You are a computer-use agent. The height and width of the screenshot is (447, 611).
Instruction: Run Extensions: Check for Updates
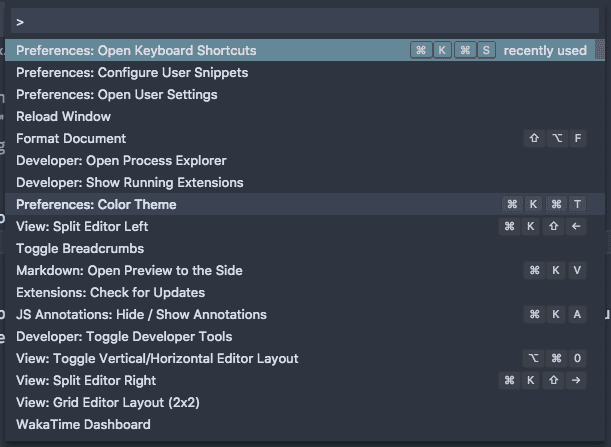110,293
